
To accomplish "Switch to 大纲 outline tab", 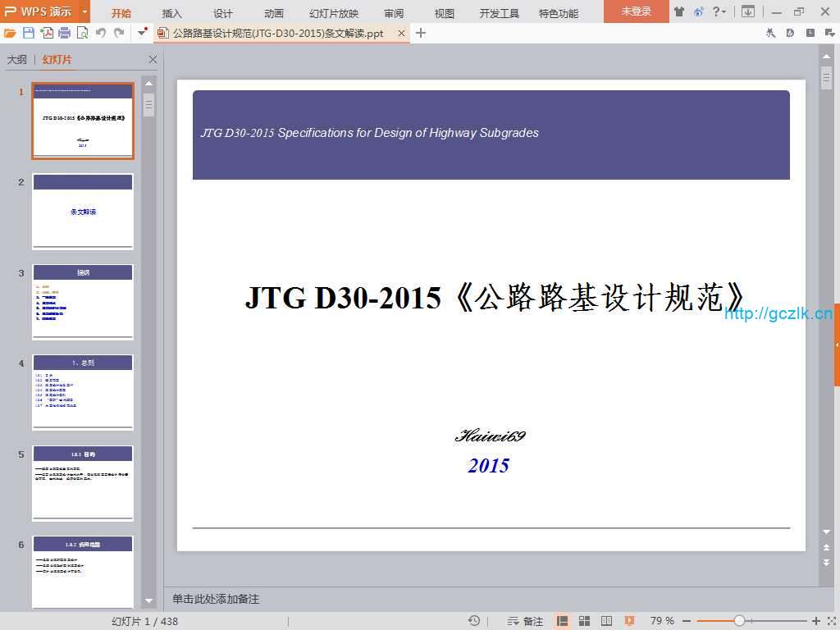I will pos(17,60).
